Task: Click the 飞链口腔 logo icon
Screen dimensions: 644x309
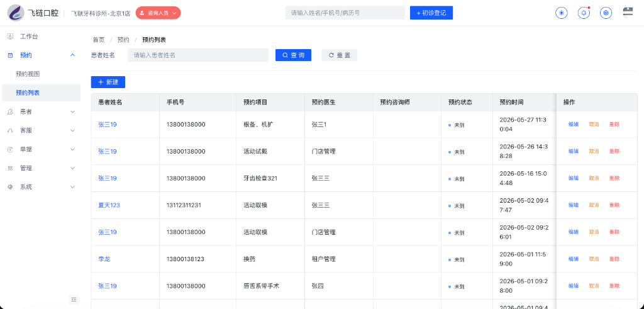Action: pyautogui.click(x=16, y=13)
